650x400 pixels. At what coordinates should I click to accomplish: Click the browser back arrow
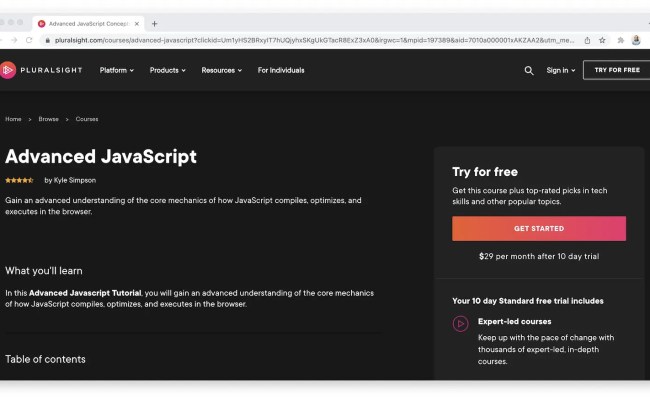pos(1,40)
